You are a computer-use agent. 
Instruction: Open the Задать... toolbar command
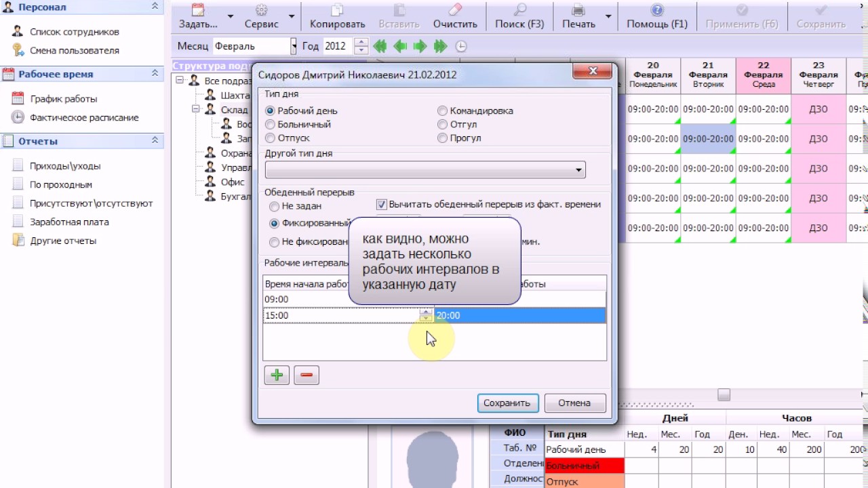198,17
